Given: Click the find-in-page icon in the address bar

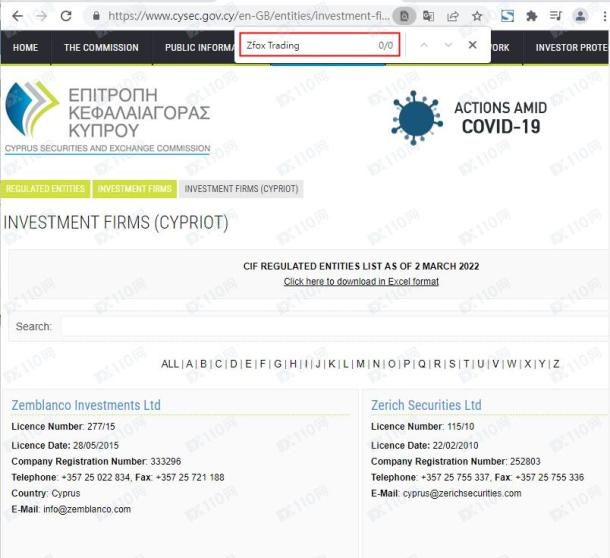Looking at the screenshot, I should pos(404,16).
